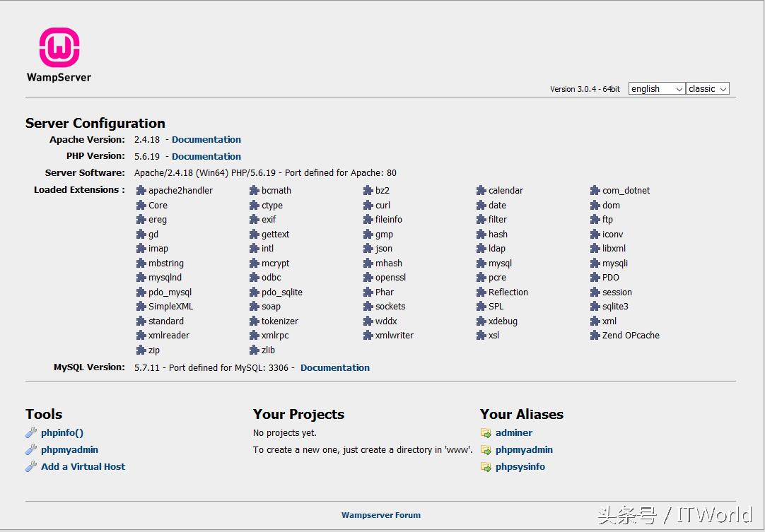
Task: Click the wrench icon beside Tools phpmyadmin
Action: click(x=31, y=450)
